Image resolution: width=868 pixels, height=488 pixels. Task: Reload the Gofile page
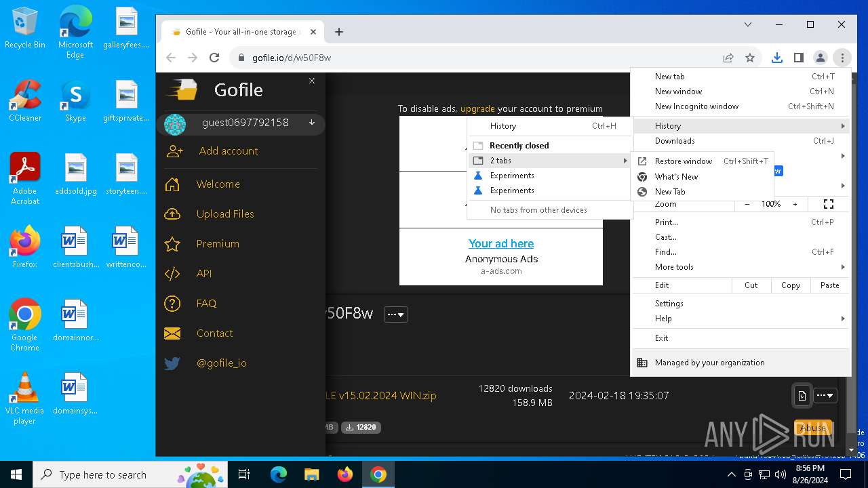point(214,58)
